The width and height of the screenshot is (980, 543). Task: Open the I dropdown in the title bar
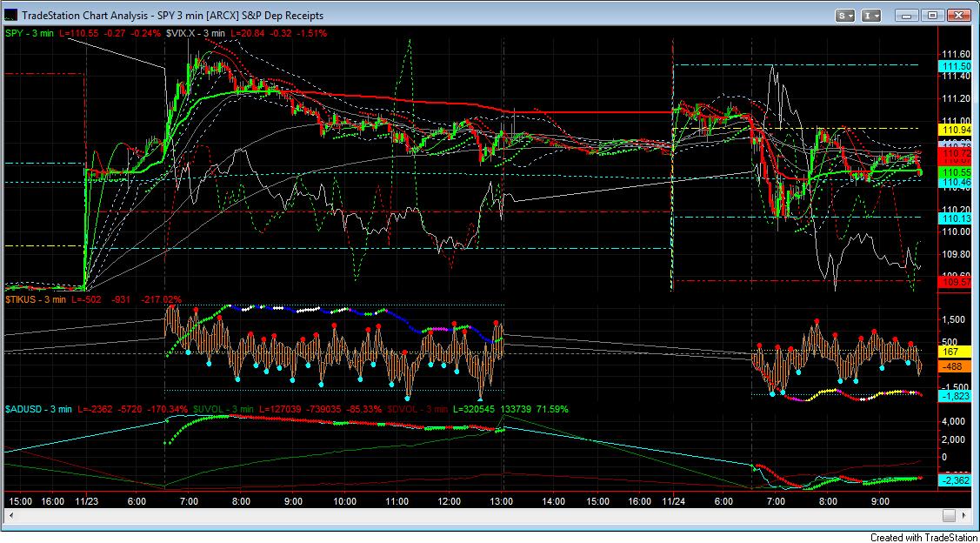(872, 15)
